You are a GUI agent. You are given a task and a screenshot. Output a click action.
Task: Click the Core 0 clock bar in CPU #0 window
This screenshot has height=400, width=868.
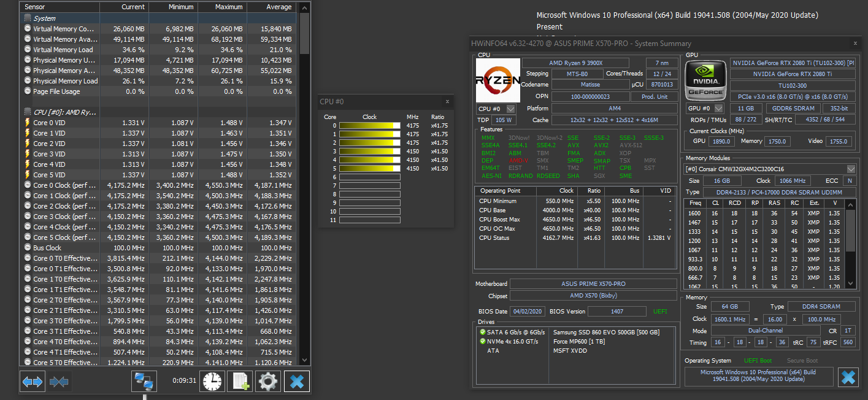click(x=369, y=126)
